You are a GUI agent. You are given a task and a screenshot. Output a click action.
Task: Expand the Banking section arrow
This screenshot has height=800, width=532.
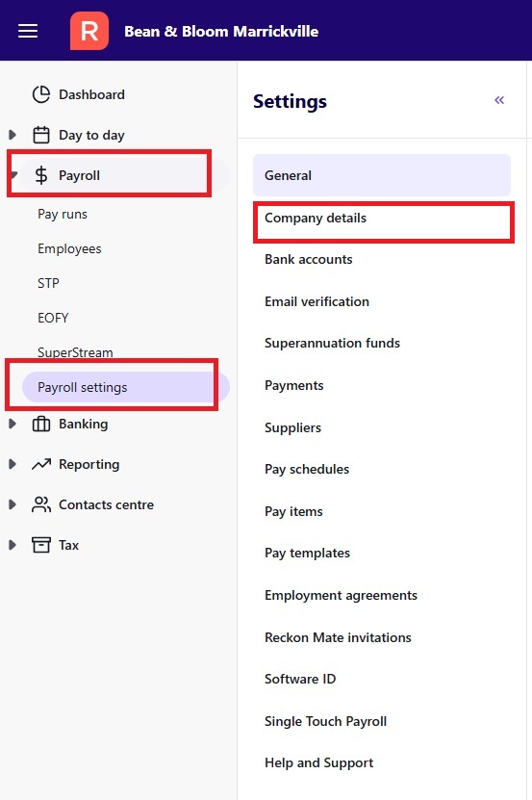click(13, 424)
